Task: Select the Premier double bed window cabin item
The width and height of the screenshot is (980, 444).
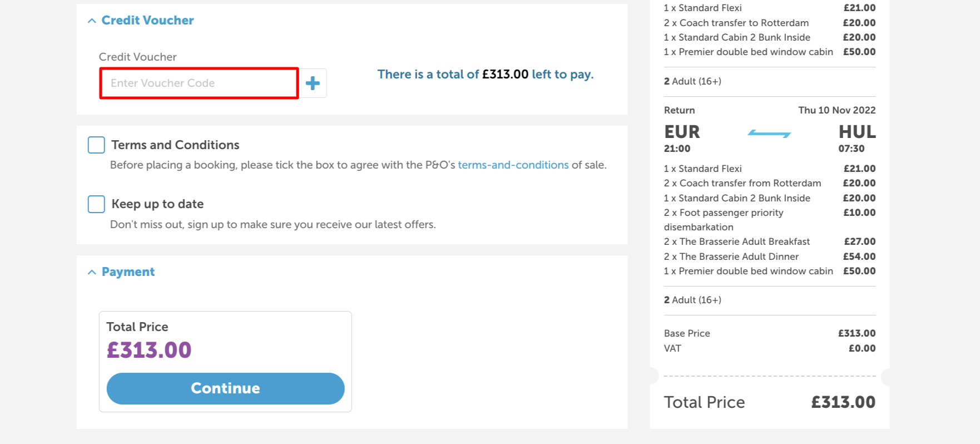Action: (x=748, y=52)
